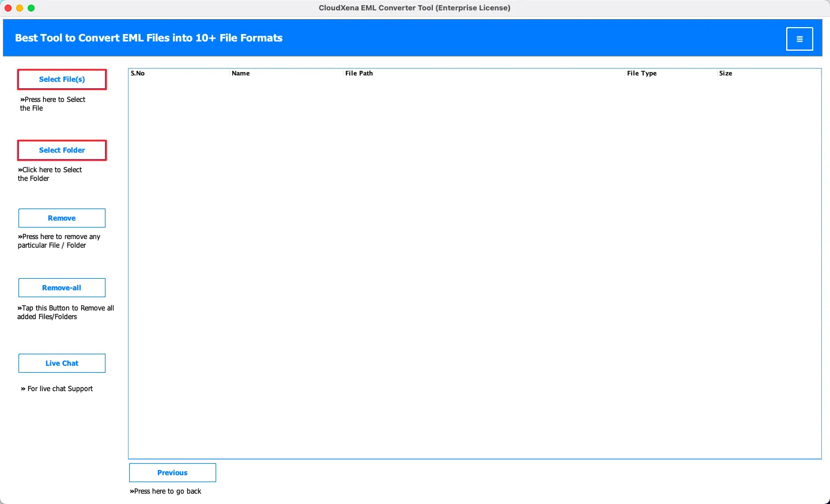
Task: Click the CloudXena EML Converter title bar text
Action: [x=414, y=8]
